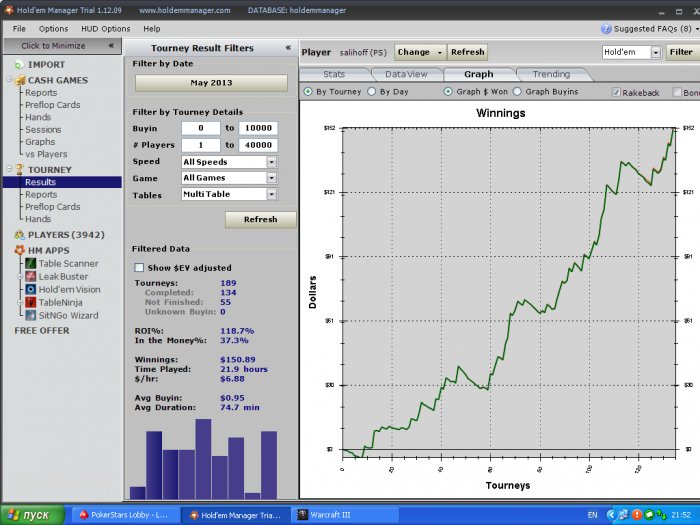The height and width of the screenshot is (525, 700).
Task: Click the minimum Buyin input field
Action: coord(200,129)
